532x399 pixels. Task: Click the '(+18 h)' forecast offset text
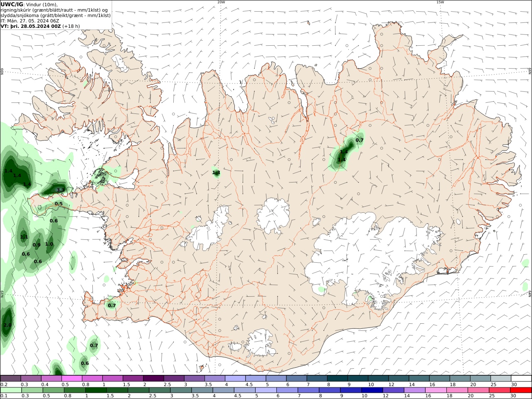(71, 26)
